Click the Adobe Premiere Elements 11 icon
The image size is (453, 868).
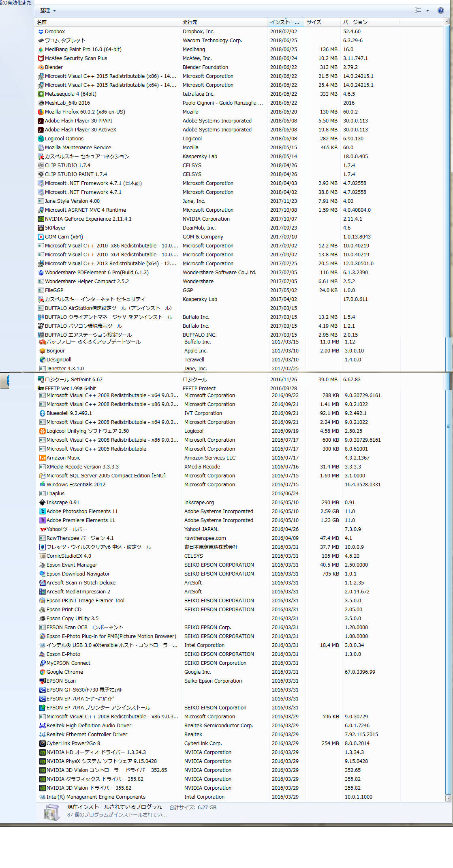coord(42,520)
